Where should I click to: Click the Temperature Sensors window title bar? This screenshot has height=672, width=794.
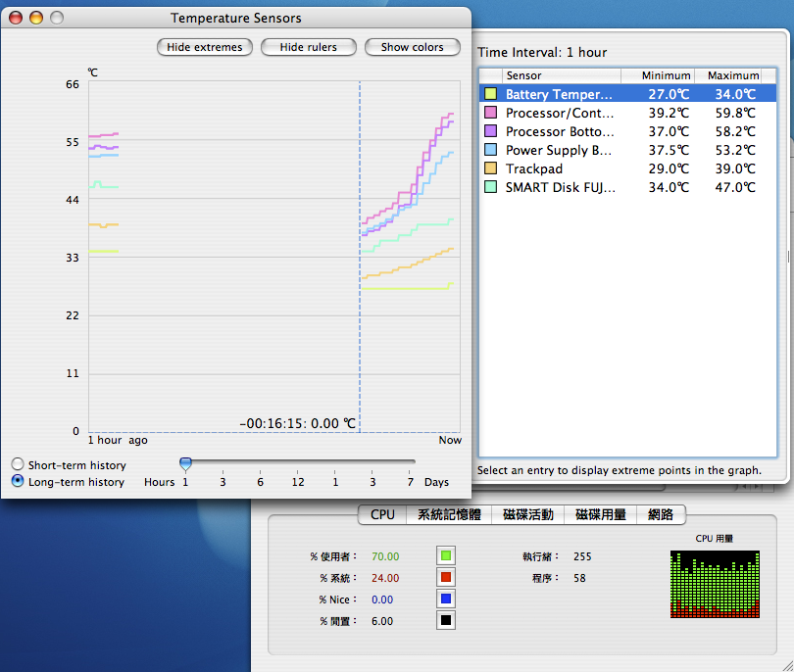(236, 18)
